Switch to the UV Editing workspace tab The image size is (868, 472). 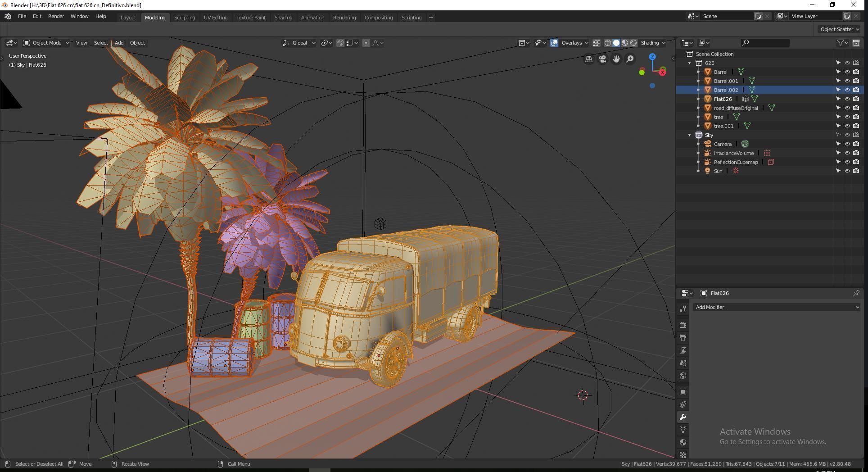[216, 18]
